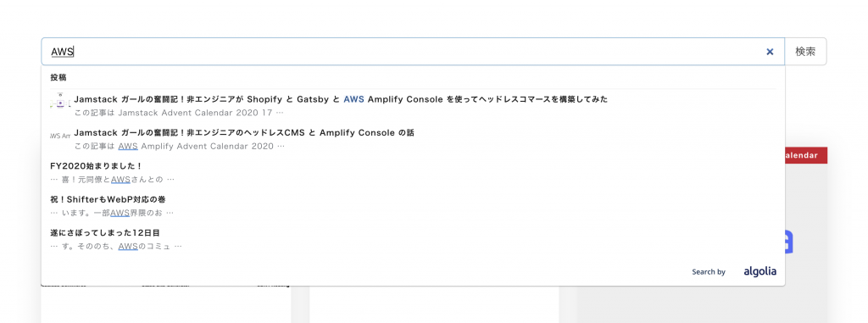Click the 元同僚とAWSさんとの snippet
Screen dimensions: 868x323
pos(113,180)
